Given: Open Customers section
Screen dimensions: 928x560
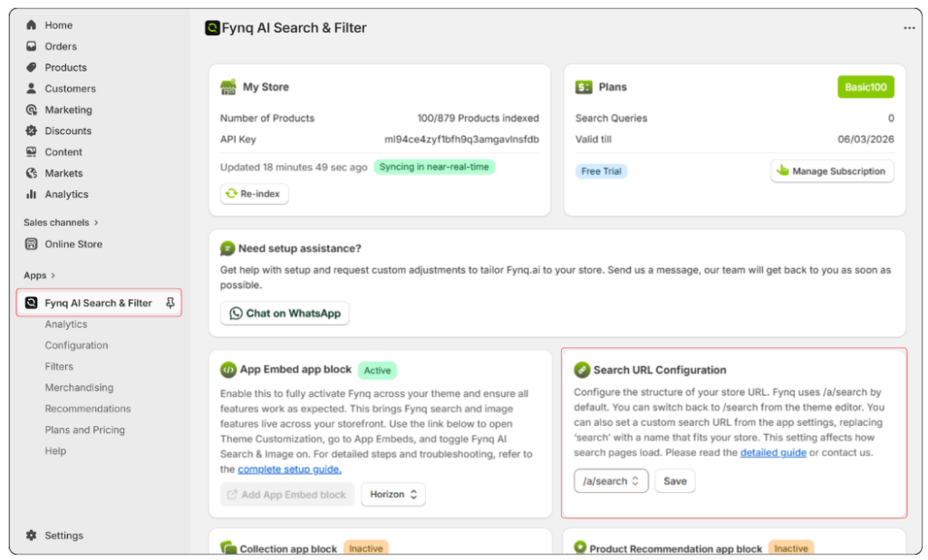Looking at the screenshot, I should (x=71, y=88).
